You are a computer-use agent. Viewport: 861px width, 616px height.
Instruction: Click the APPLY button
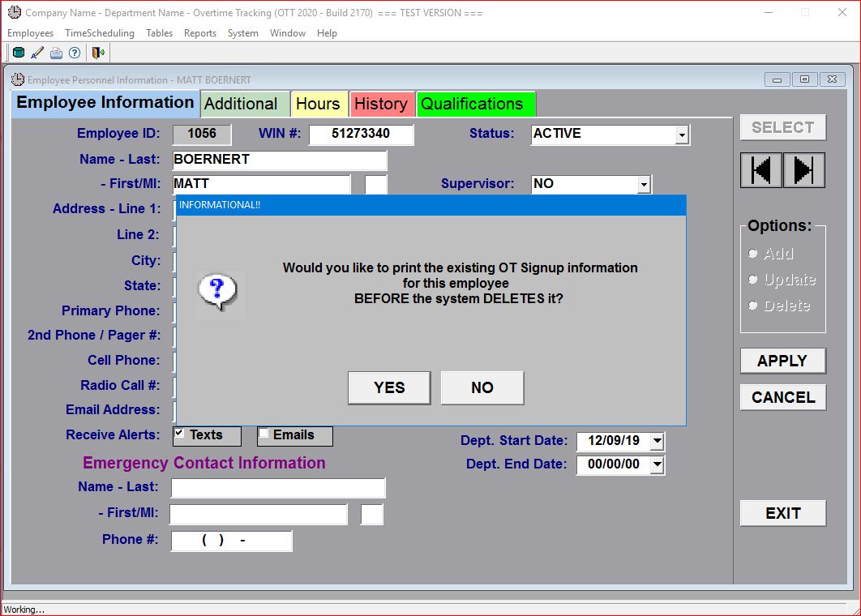click(x=783, y=361)
